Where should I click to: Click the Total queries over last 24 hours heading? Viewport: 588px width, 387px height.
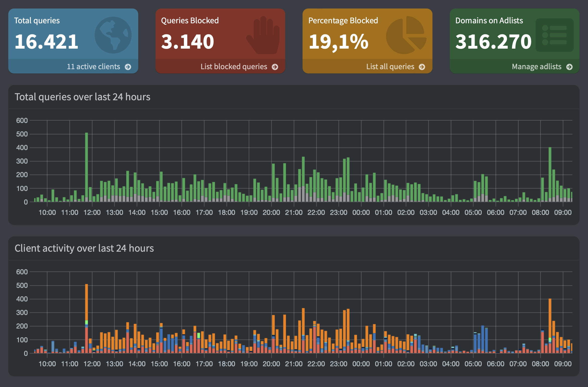(x=82, y=97)
